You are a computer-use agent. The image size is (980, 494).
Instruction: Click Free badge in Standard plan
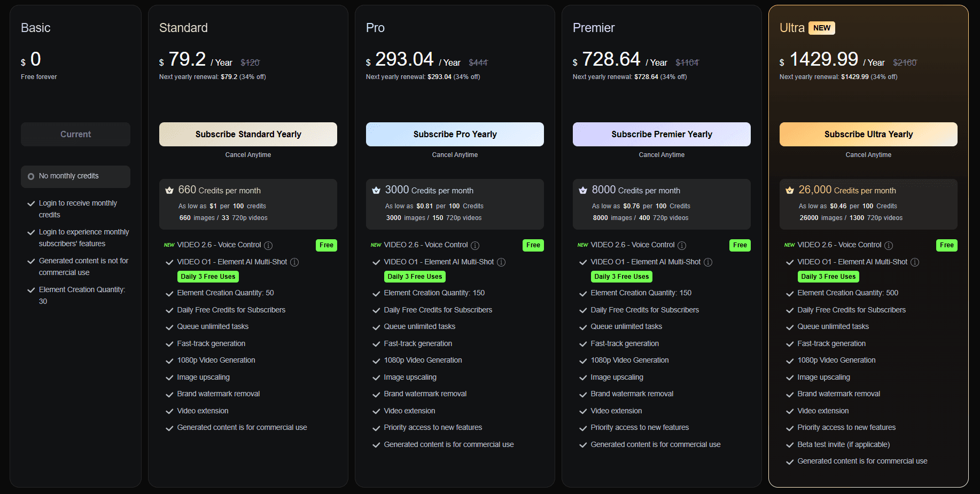326,245
